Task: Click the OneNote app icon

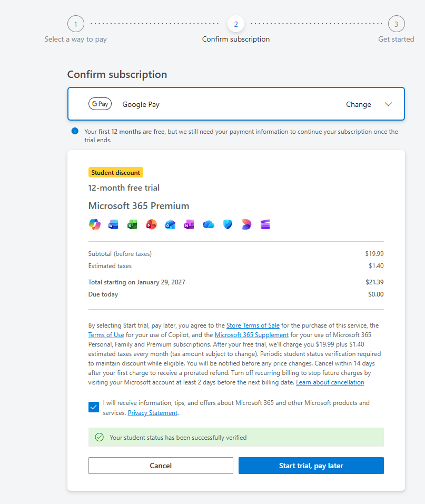Action: click(189, 224)
